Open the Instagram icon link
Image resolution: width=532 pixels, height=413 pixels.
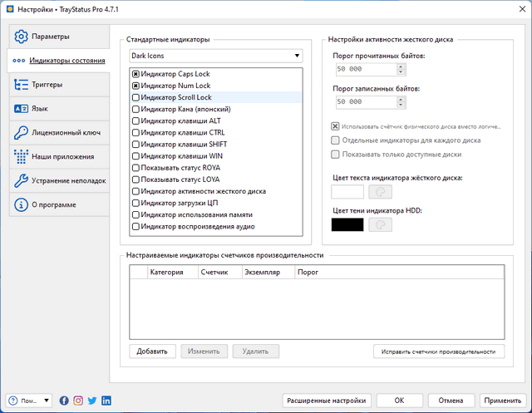78,401
